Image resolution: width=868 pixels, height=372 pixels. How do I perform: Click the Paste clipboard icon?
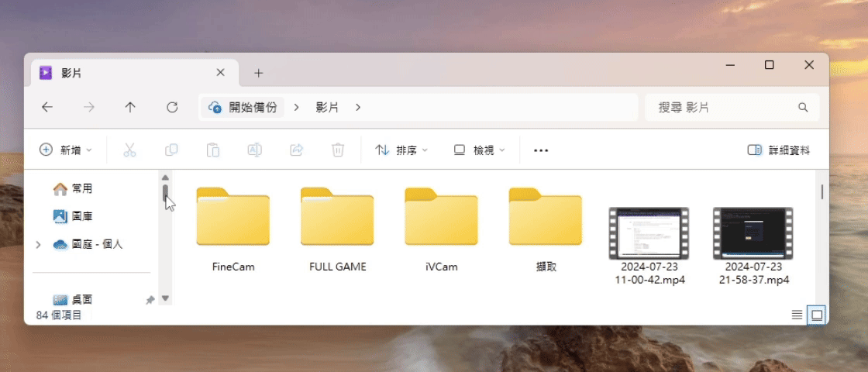point(213,150)
